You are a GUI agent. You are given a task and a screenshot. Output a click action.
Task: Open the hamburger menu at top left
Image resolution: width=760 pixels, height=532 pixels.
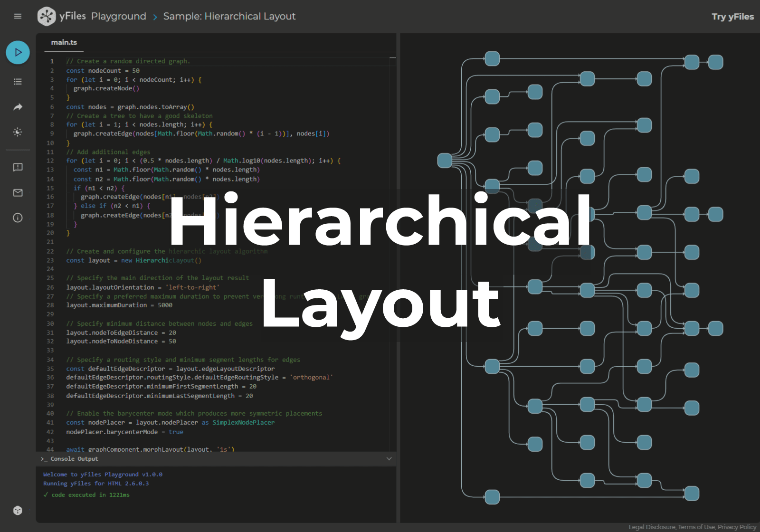pyautogui.click(x=18, y=16)
